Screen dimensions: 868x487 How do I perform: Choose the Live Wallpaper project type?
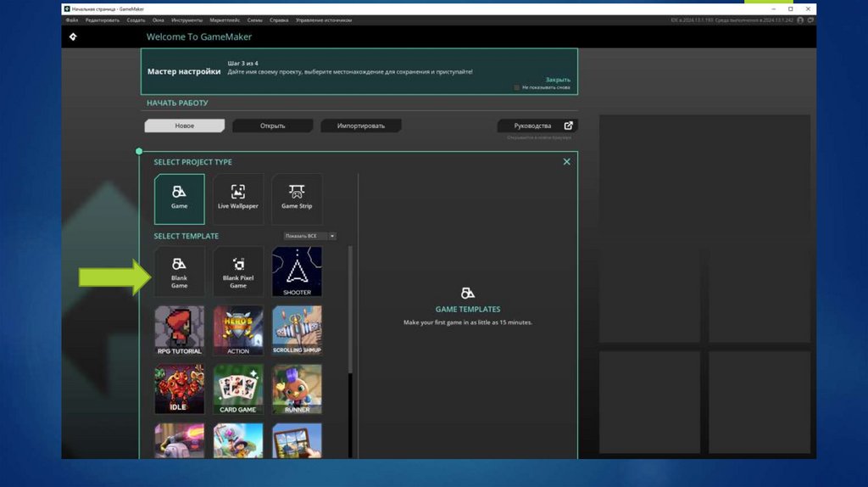238,199
